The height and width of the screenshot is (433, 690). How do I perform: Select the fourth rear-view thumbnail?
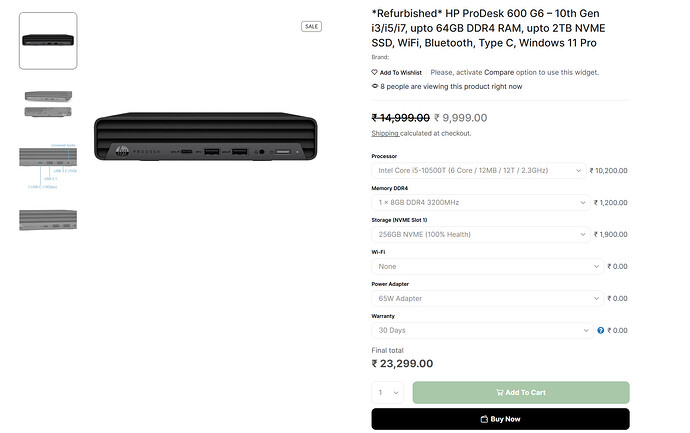(x=48, y=219)
